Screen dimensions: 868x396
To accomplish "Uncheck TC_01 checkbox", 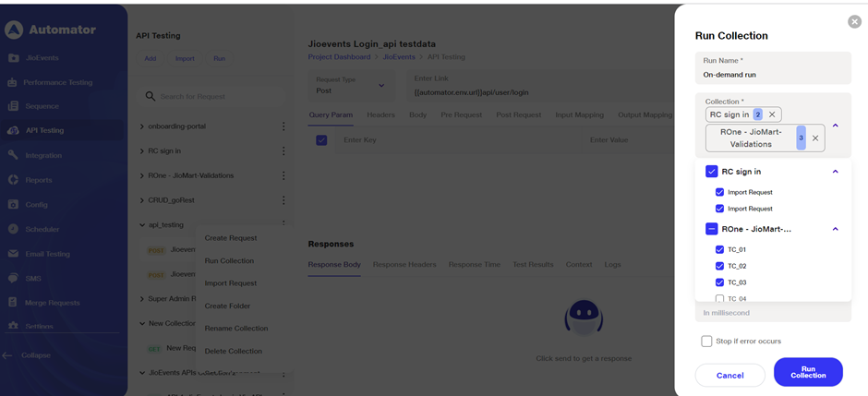I will (x=719, y=249).
